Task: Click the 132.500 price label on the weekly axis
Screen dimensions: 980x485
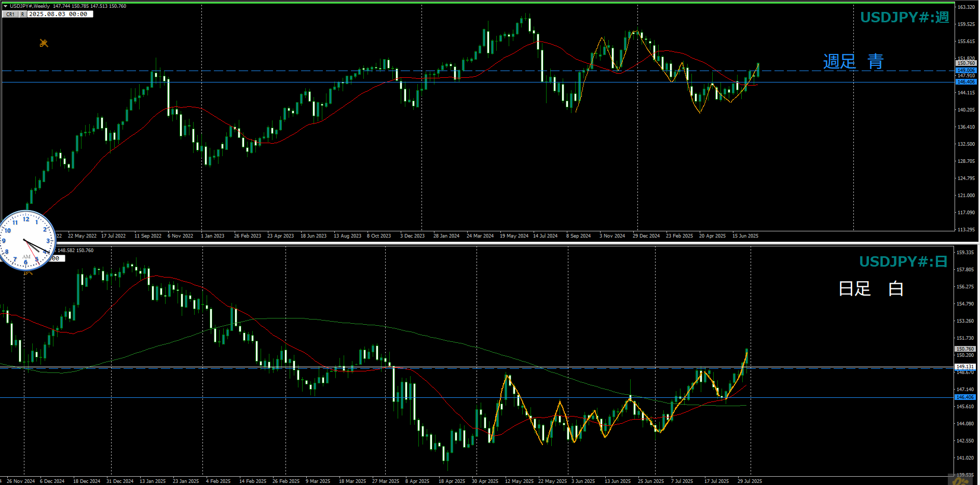Action: point(966,144)
